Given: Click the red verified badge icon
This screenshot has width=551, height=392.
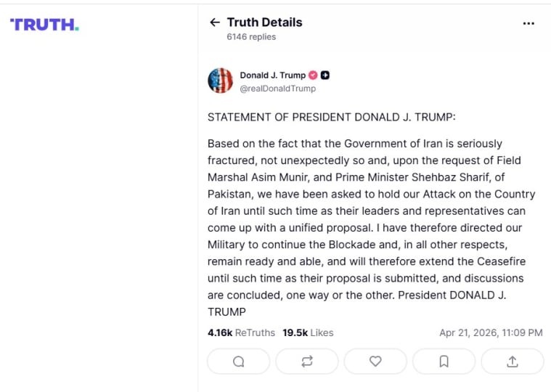Looking at the screenshot, I should tap(313, 75).
